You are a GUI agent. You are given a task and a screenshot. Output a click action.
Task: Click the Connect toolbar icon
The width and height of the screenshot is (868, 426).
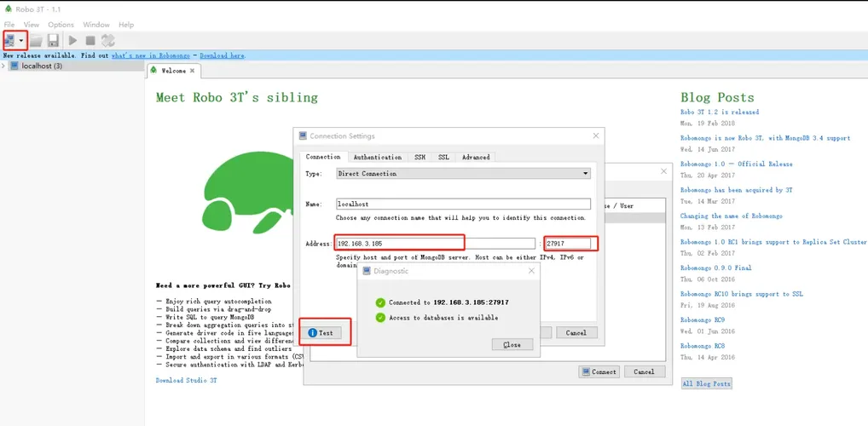[10, 40]
